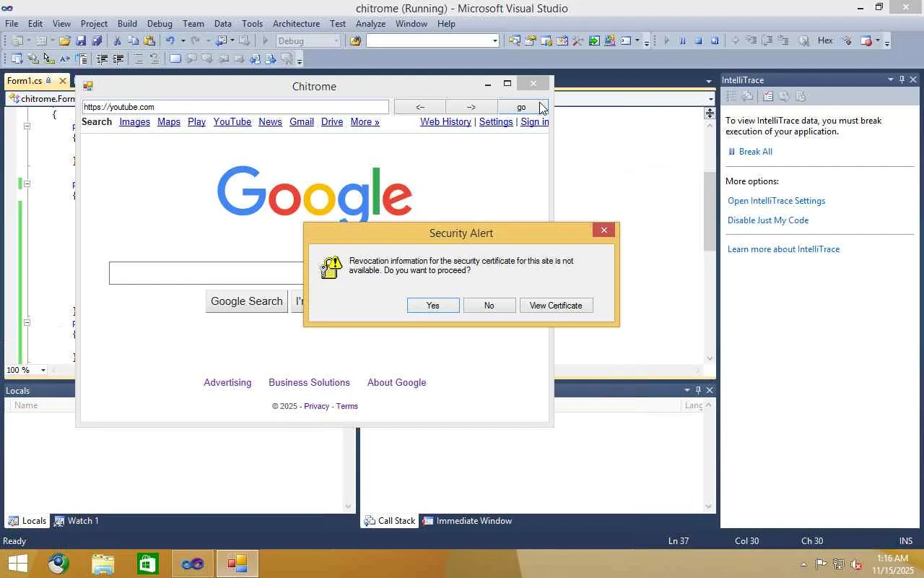
Task: Click the Find in Files icon
Action: coord(355,41)
